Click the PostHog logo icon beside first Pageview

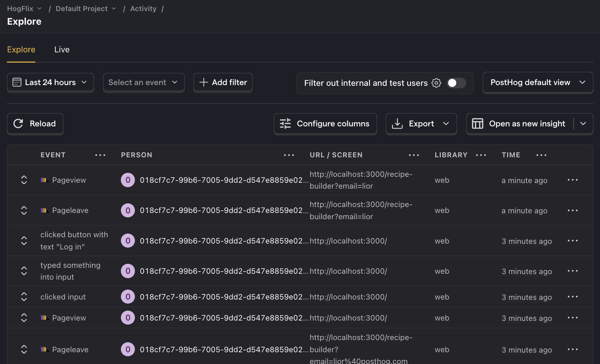(45, 180)
